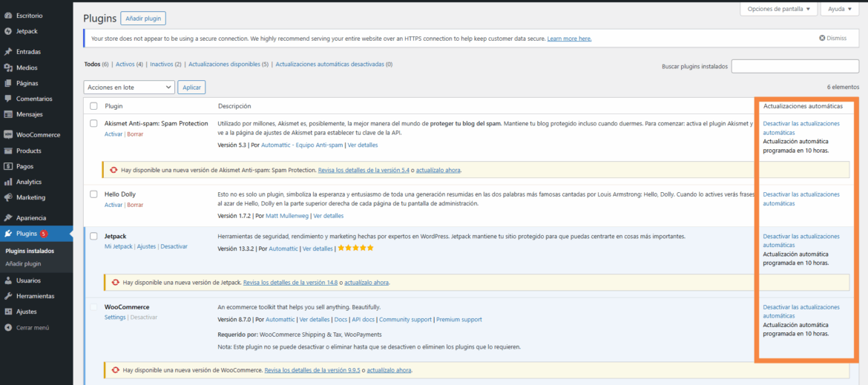Open Analytics via its chart icon

(x=7, y=182)
